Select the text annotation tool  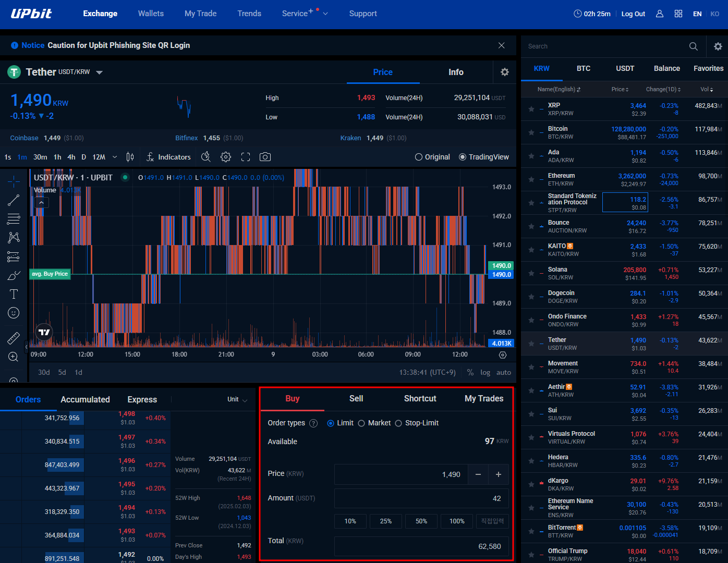click(14, 294)
